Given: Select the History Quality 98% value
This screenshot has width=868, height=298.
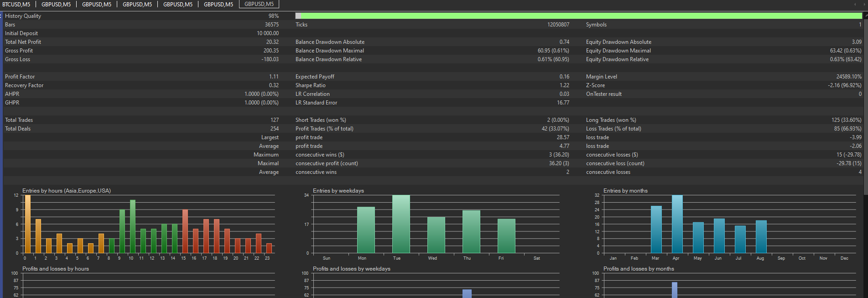Looking at the screenshot, I should [x=274, y=16].
